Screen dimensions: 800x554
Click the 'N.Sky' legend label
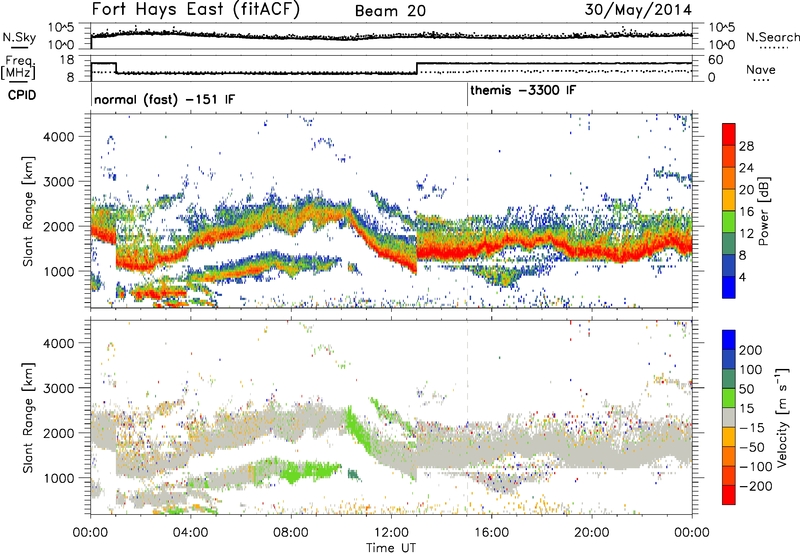(x=19, y=37)
